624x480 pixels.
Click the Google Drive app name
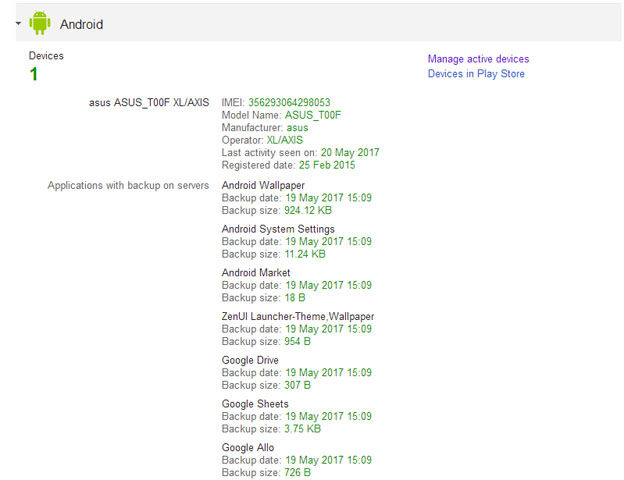pyautogui.click(x=250, y=360)
